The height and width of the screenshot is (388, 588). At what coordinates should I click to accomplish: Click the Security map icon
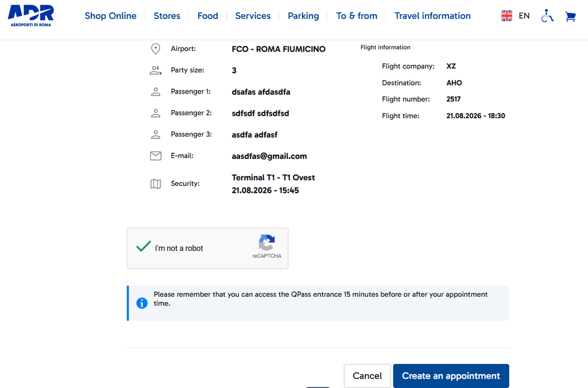[x=156, y=184]
